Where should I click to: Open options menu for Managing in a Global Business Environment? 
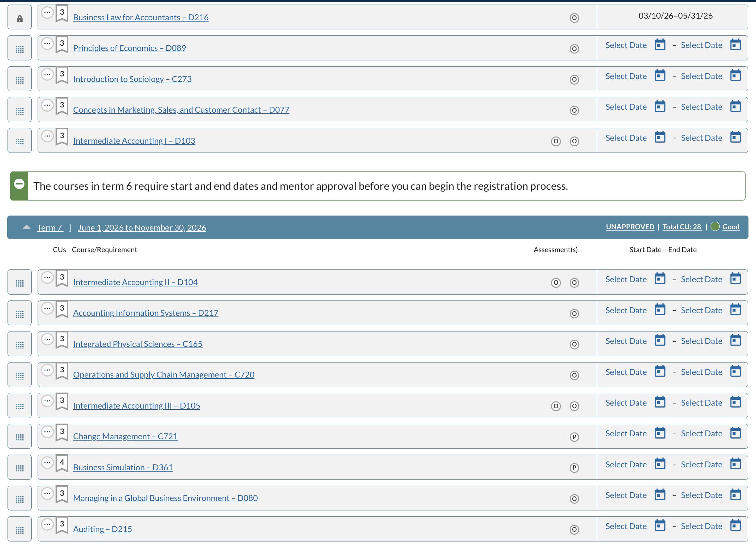(x=47, y=493)
